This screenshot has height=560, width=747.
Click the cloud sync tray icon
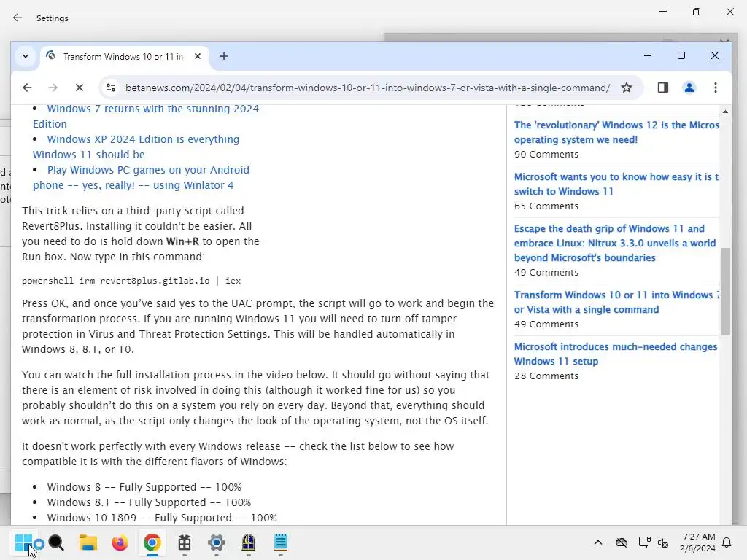tap(622, 542)
